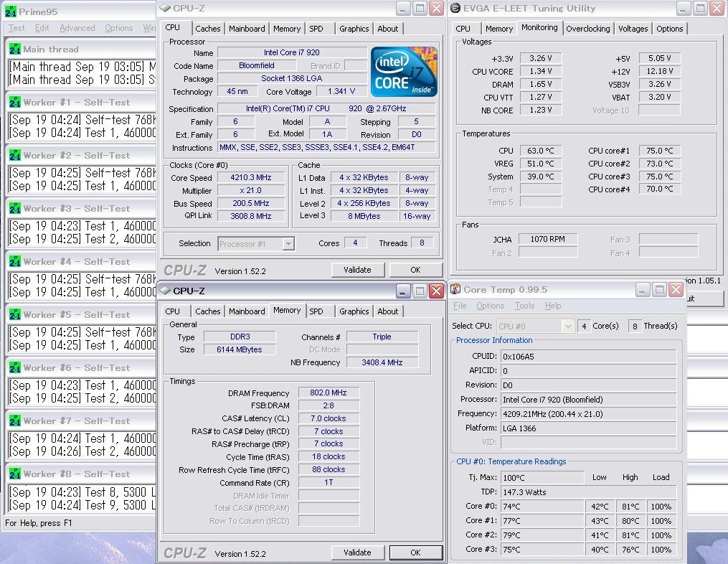728x564 pixels.
Task: Click the Worker #1 window icon
Action: [14, 103]
